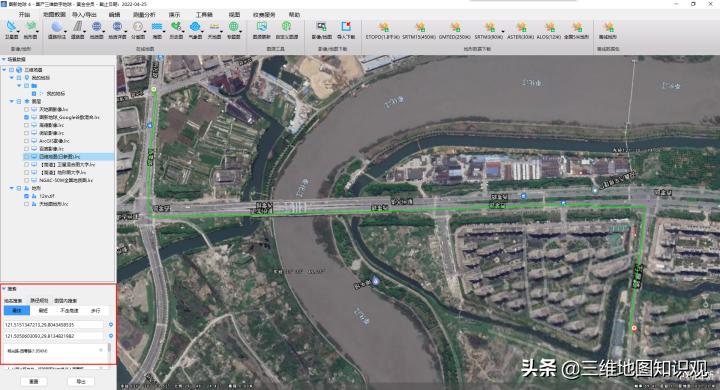Click the green route start marker on the map

(154, 90)
